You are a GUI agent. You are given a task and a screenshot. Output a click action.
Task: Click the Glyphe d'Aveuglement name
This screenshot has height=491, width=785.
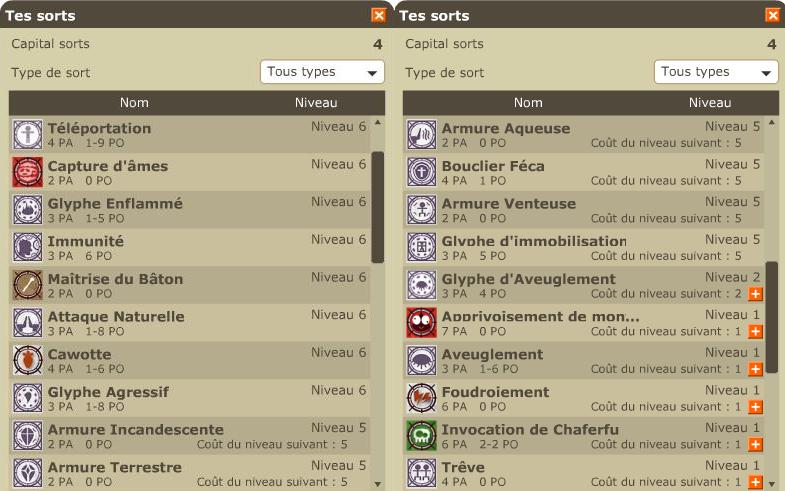pos(529,279)
